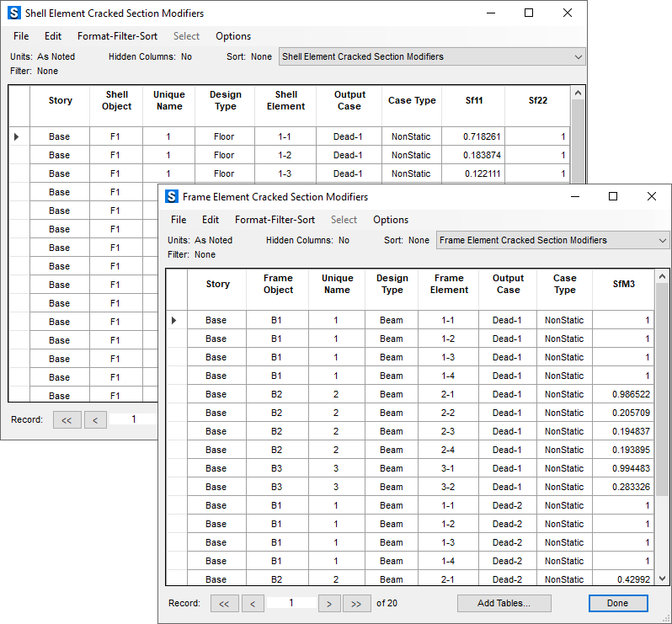672x624 pixels.
Task: Click previous record button in Shell window
Action: [x=95, y=419]
